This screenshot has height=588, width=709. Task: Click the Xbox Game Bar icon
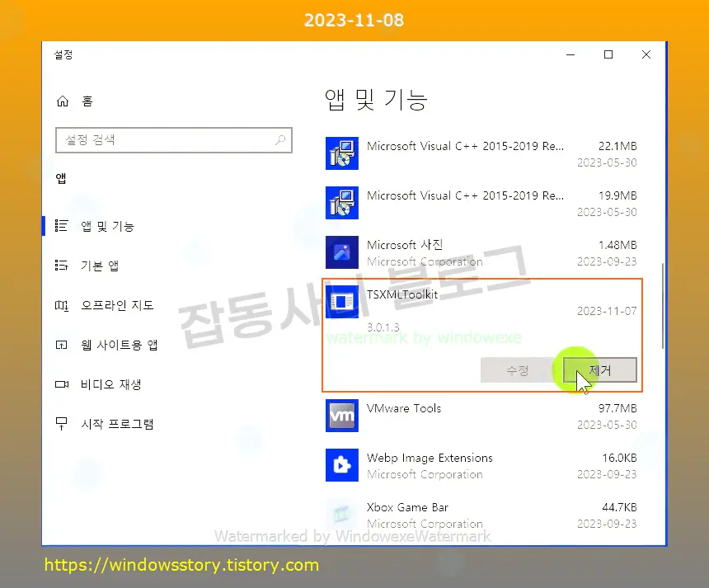click(x=342, y=515)
